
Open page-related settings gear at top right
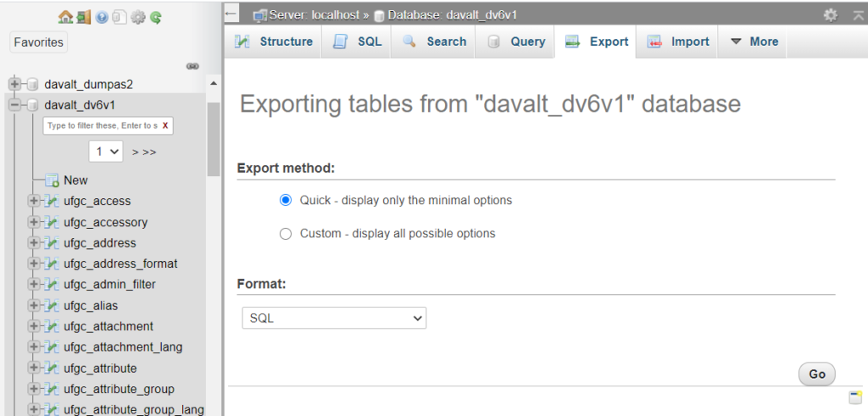tap(831, 15)
